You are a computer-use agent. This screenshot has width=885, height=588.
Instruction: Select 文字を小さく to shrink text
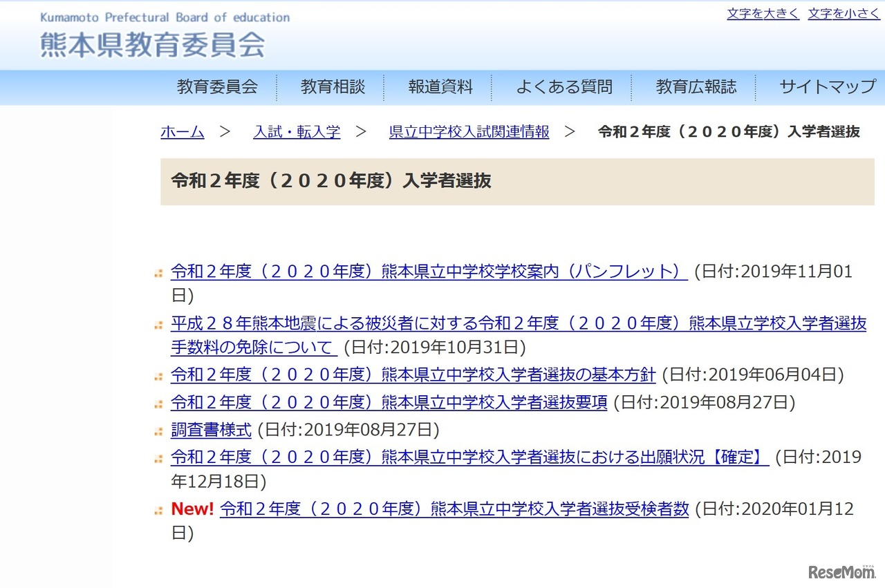point(843,12)
